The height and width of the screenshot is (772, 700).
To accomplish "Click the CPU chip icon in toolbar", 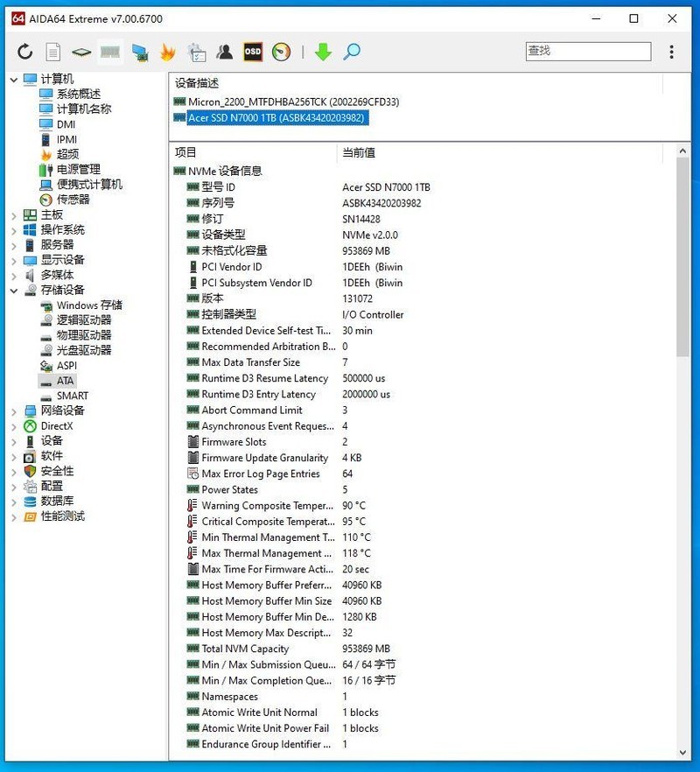I will coord(80,52).
